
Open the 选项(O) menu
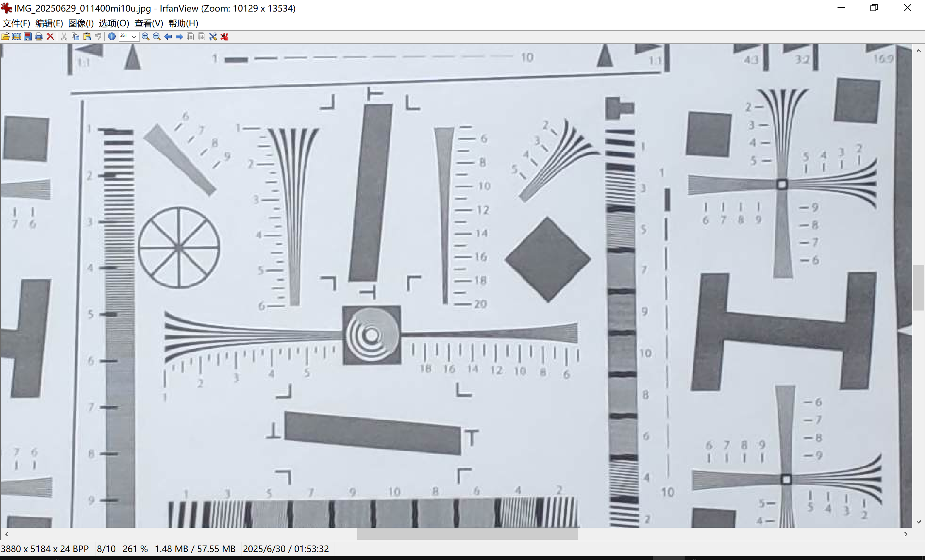pyautogui.click(x=114, y=23)
